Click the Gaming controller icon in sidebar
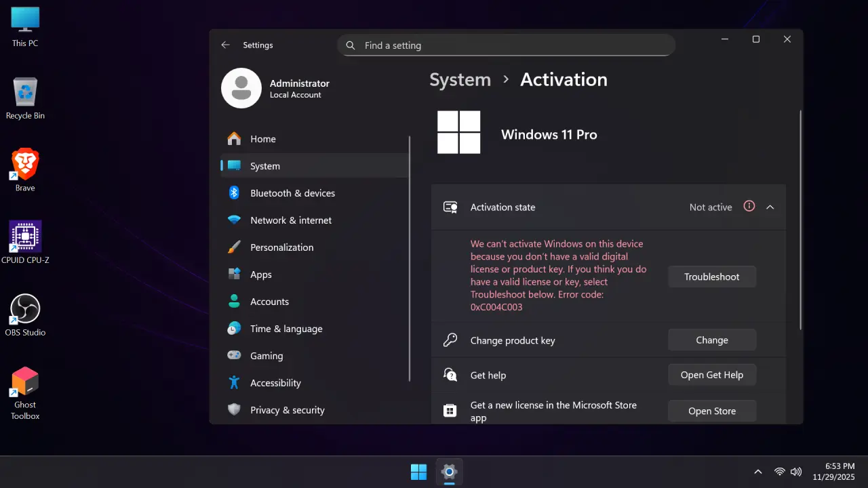Screen dimensions: 868x488 [234, 356]
